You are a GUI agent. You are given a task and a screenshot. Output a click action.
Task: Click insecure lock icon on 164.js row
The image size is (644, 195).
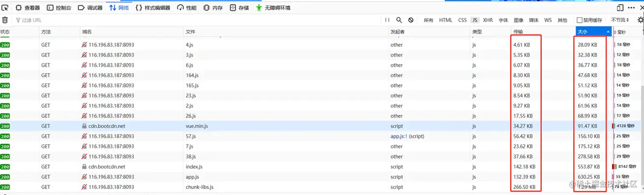coord(84,75)
